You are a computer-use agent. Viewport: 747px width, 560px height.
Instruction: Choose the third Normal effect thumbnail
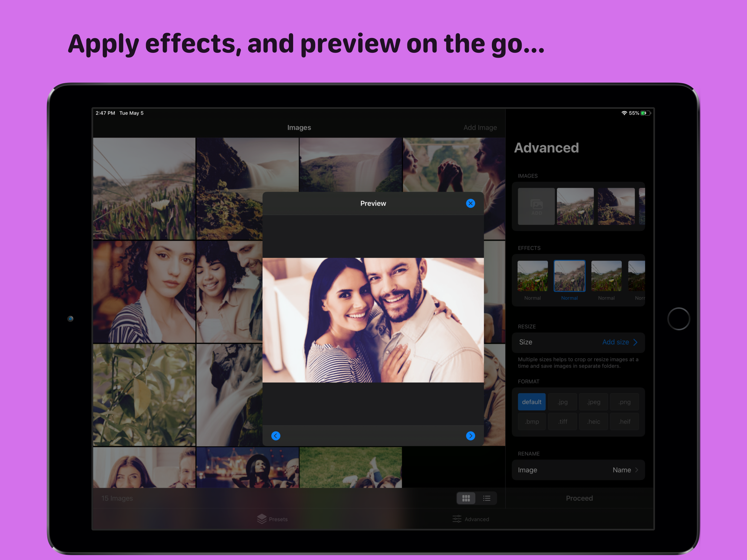tap(606, 276)
